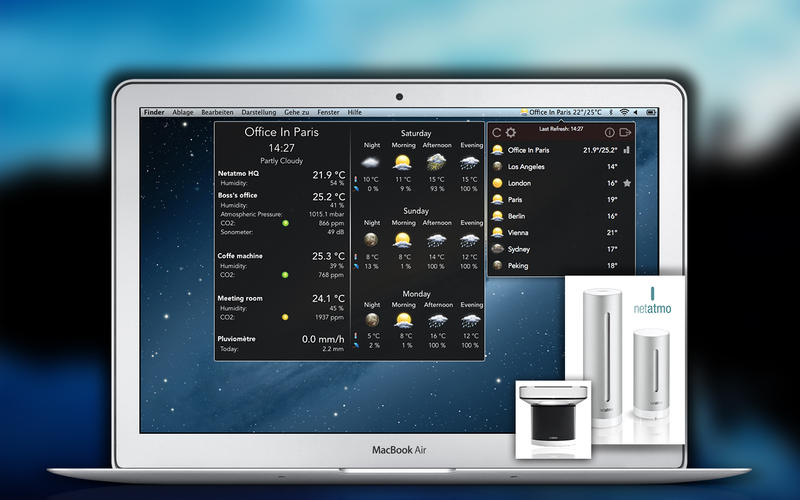
Task: Click Saturday Evening rain icon
Action: point(469,163)
